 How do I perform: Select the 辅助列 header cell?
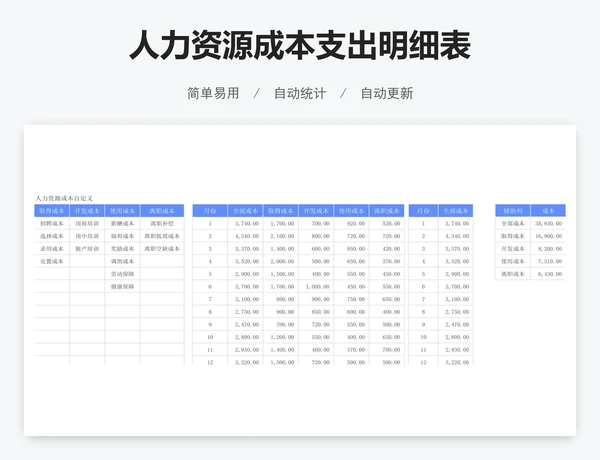513,211
